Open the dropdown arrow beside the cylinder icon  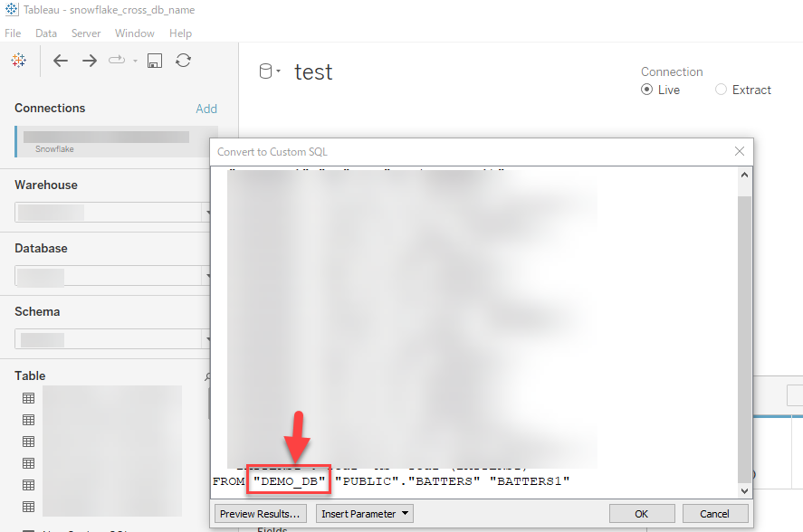tap(279, 71)
